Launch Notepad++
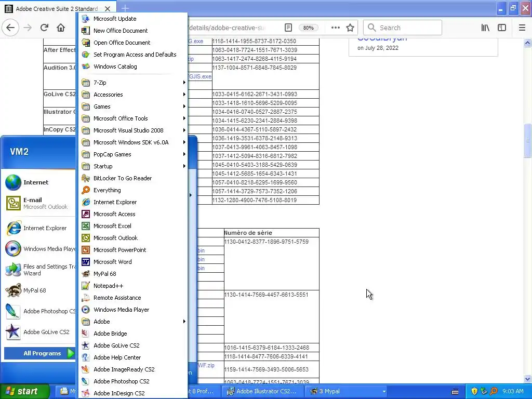Screen dimensions: 532x399 pyautogui.click(x=132, y=286)
